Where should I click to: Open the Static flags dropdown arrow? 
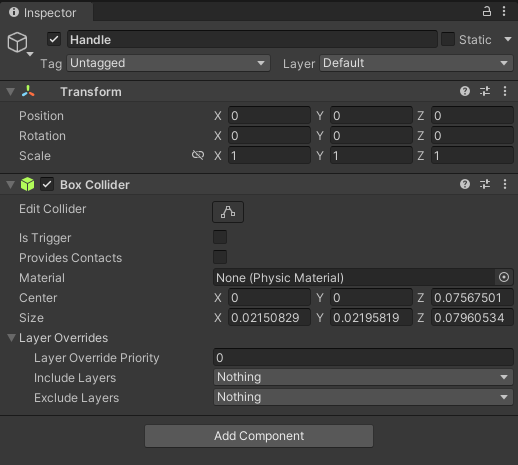click(508, 39)
